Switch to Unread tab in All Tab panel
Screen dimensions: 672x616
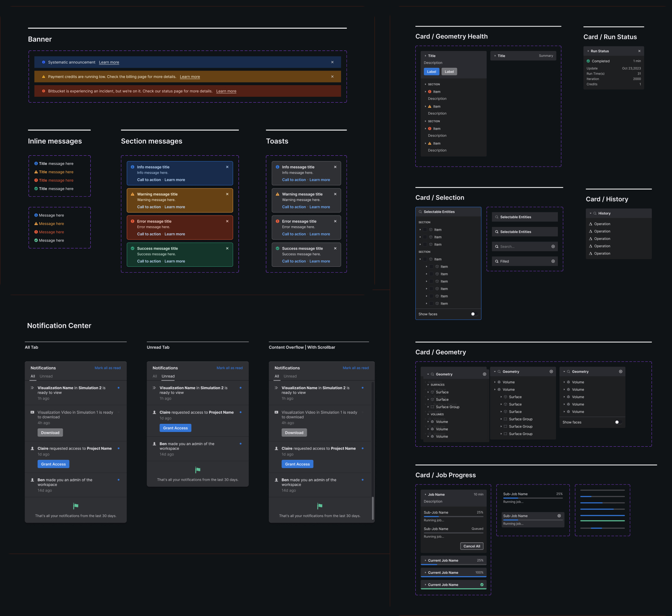(x=46, y=376)
